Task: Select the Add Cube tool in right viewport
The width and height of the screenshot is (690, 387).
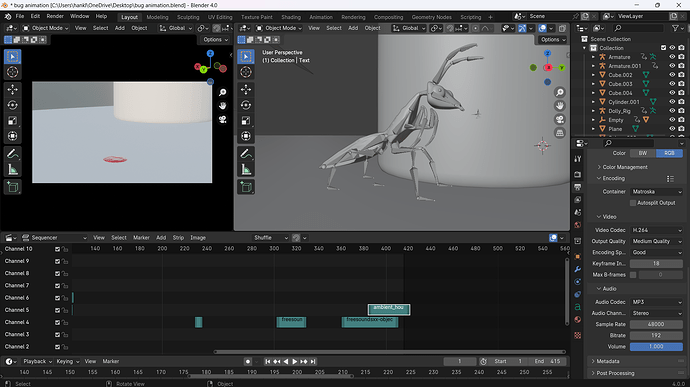Action: (x=246, y=187)
